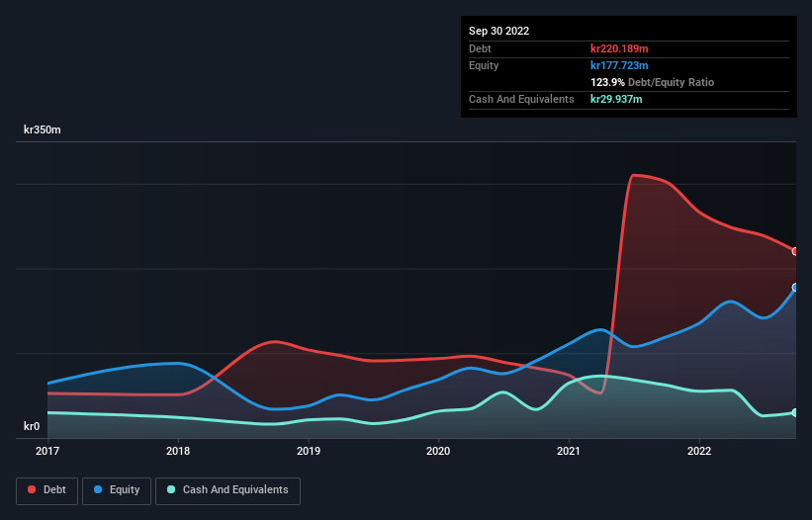The height and width of the screenshot is (520, 812).
Task: Click the teal Cash endpoint marker
Action: click(795, 412)
